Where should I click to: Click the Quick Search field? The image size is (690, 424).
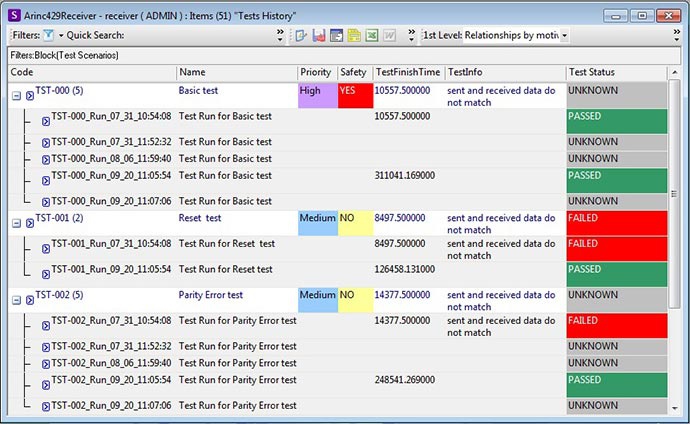[x=198, y=35]
